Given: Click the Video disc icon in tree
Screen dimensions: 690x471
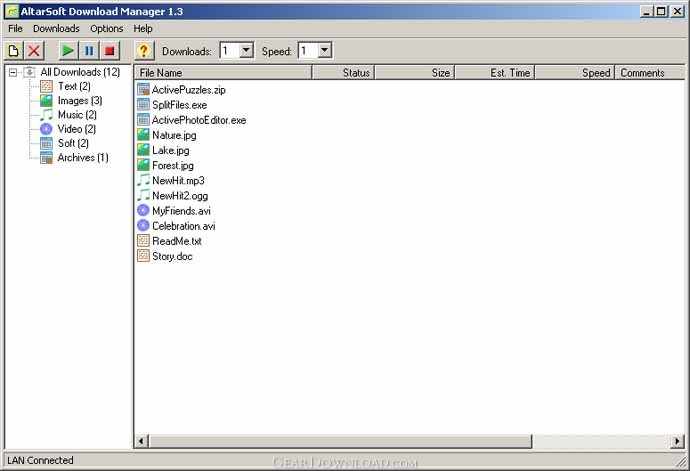Looking at the screenshot, I should pos(46,129).
